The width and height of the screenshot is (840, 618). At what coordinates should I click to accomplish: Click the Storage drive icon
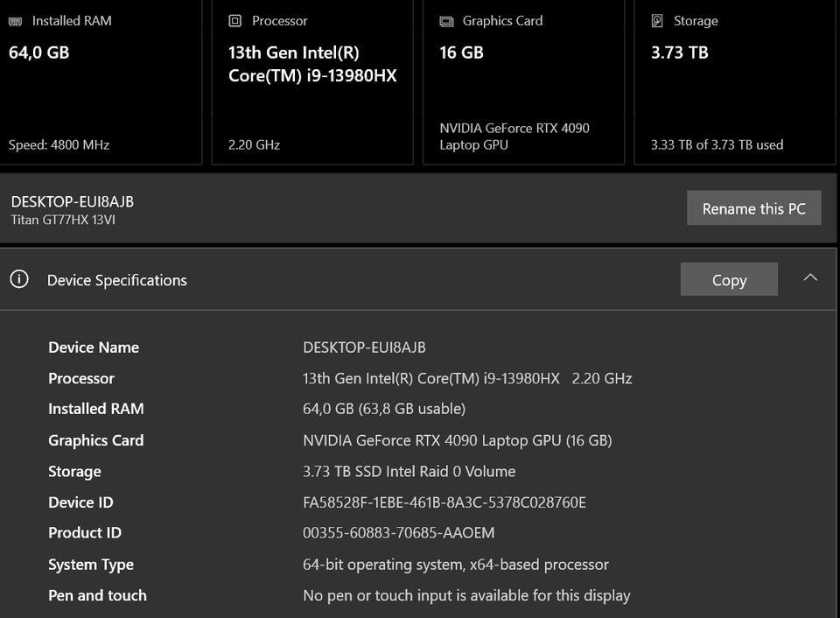(657, 21)
